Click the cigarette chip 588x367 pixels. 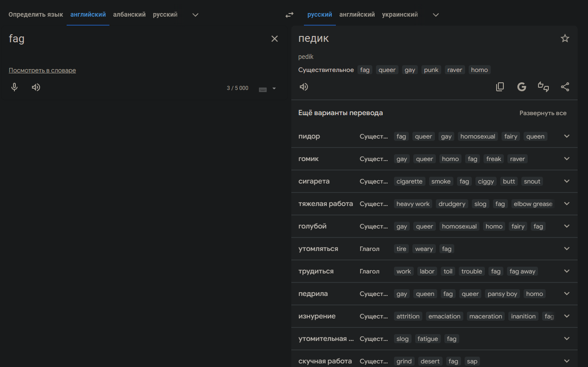click(410, 181)
